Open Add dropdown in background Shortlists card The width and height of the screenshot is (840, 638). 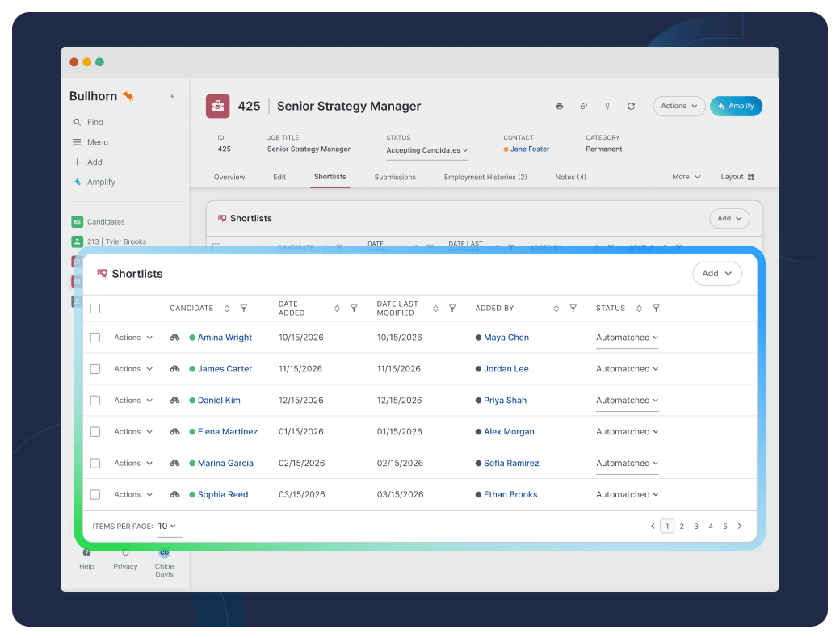[x=729, y=219]
